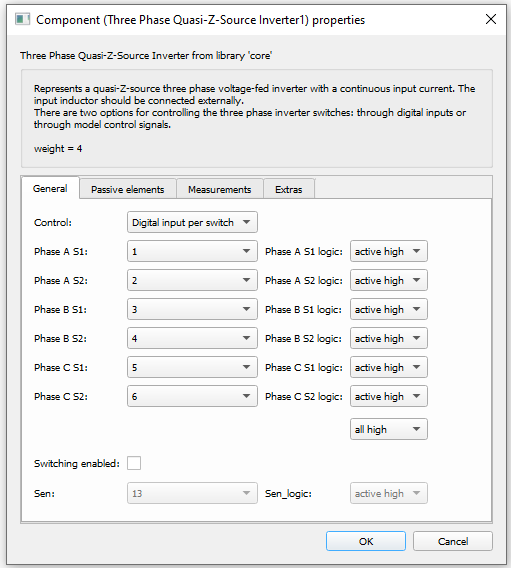Select the General tab
This screenshot has height=568, width=511.
[x=50, y=188]
